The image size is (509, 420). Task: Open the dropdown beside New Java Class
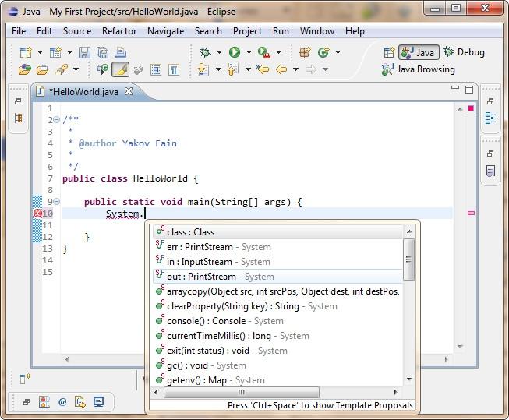pyautogui.click(x=338, y=52)
